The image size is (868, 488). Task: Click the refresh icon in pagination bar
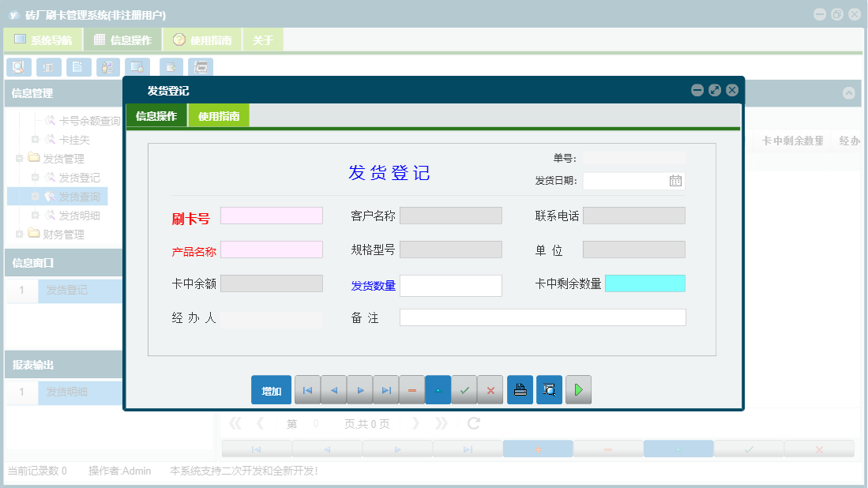(472, 423)
